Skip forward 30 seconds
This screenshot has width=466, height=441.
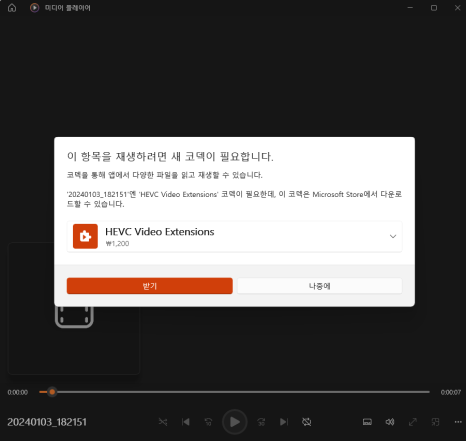(261, 422)
